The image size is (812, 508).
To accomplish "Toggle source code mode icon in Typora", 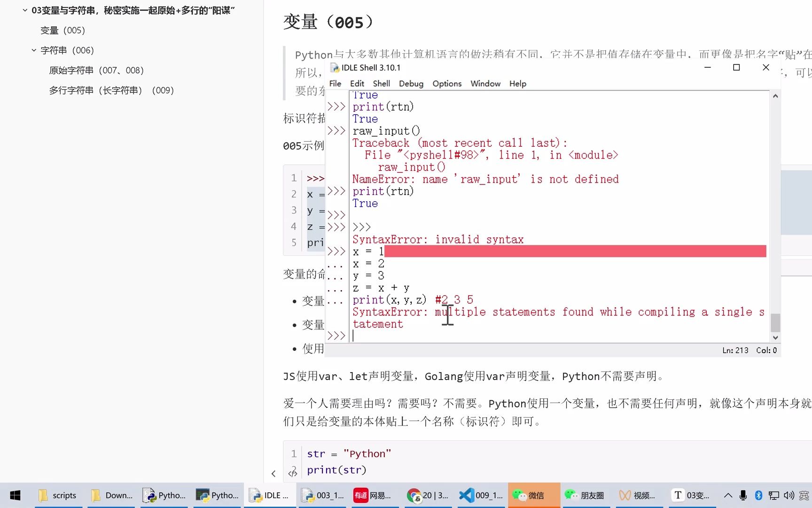I will click(292, 473).
